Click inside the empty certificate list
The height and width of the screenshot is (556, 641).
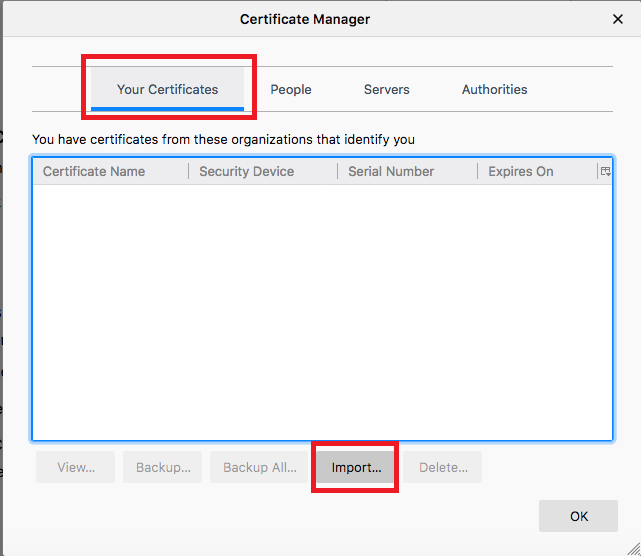click(322, 310)
